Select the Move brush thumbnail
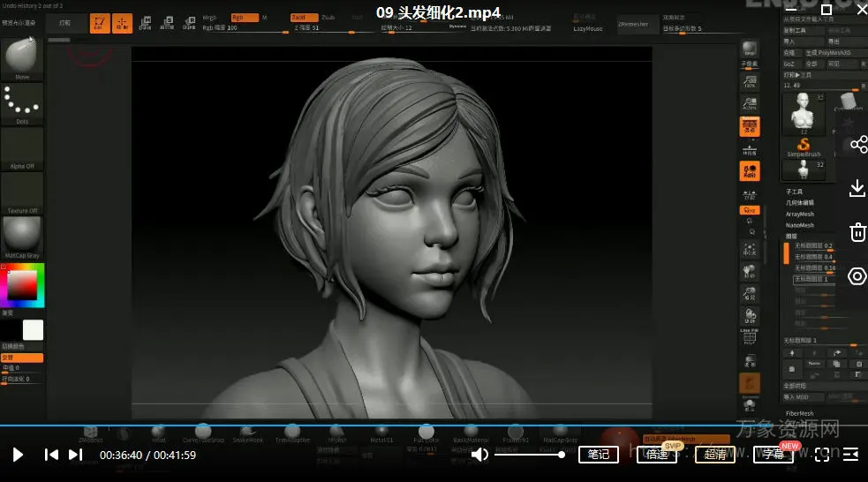Screen dimensions: 868x482 pyautogui.click(x=22, y=58)
